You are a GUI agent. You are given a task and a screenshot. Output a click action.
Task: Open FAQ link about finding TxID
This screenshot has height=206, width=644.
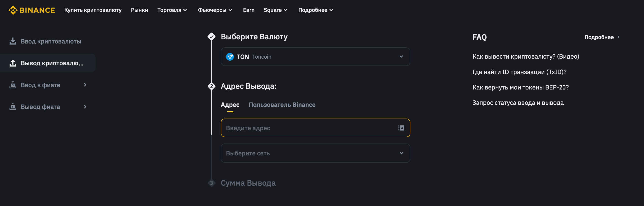pyautogui.click(x=519, y=72)
